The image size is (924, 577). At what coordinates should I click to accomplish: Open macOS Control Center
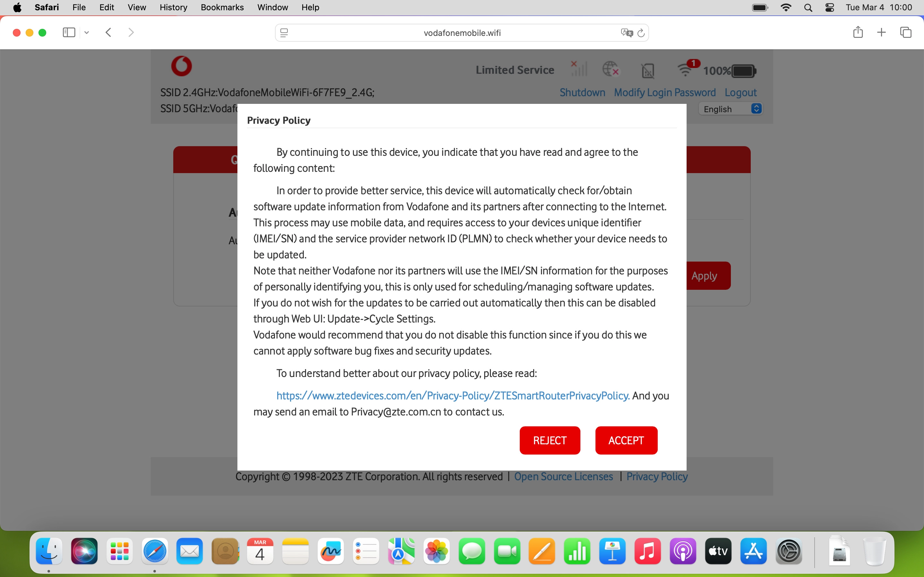[x=830, y=7]
